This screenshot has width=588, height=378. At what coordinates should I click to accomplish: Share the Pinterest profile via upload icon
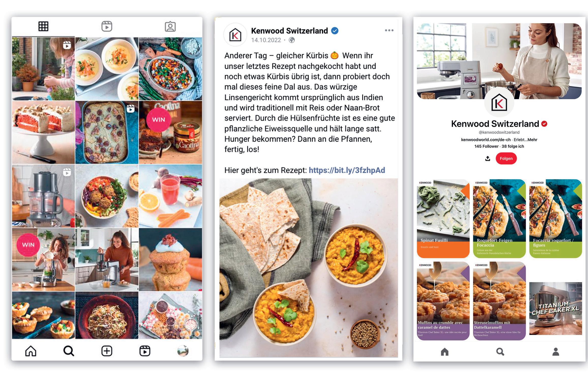click(488, 158)
